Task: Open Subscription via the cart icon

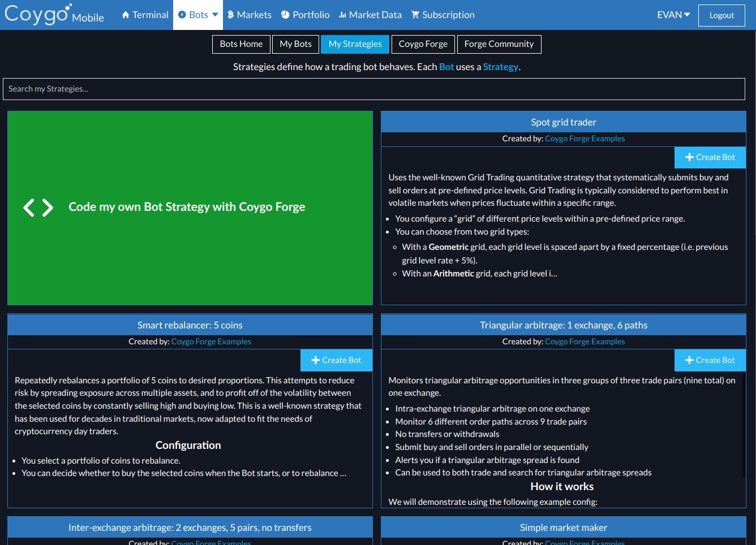Action: click(415, 15)
